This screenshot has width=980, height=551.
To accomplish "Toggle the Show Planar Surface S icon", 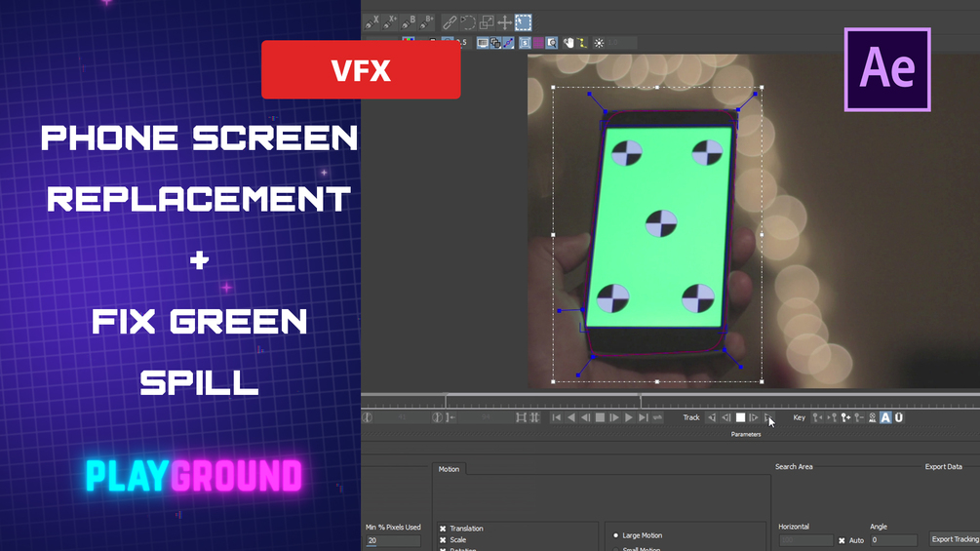I will pyautogui.click(x=525, y=43).
